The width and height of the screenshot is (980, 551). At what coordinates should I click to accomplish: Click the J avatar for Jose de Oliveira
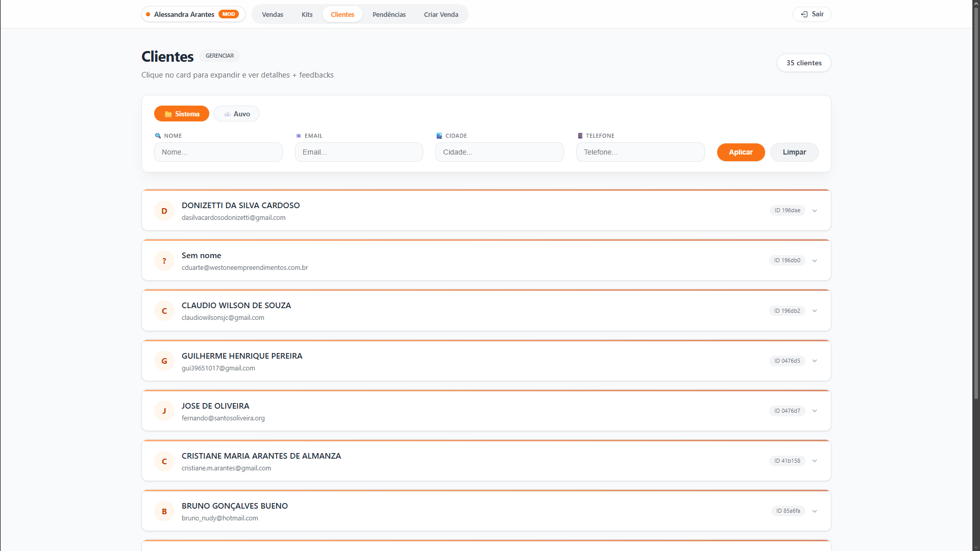click(164, 411)
